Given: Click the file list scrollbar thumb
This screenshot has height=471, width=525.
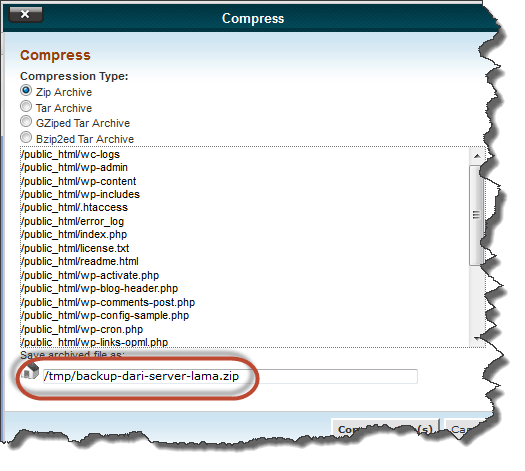Looking at the screenshot, I should pos(476,215).
